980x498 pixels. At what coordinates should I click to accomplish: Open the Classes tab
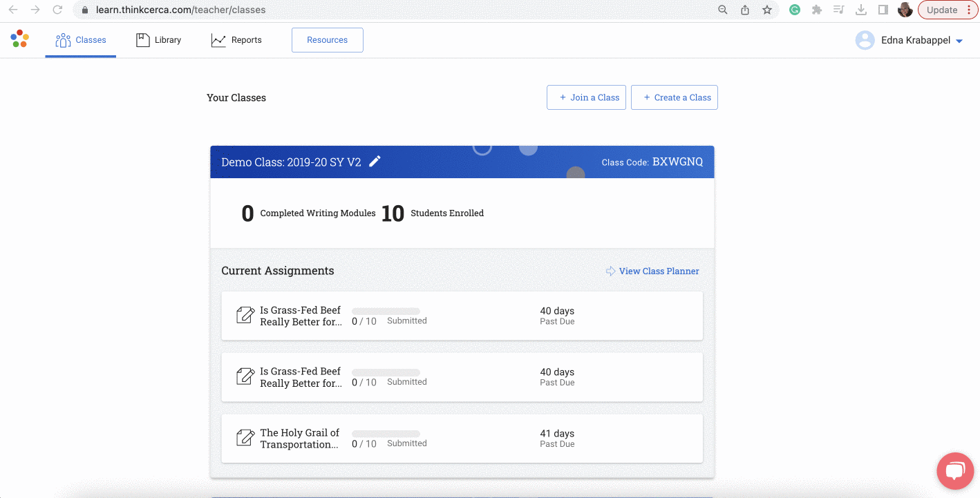click(x=81, y=40)
